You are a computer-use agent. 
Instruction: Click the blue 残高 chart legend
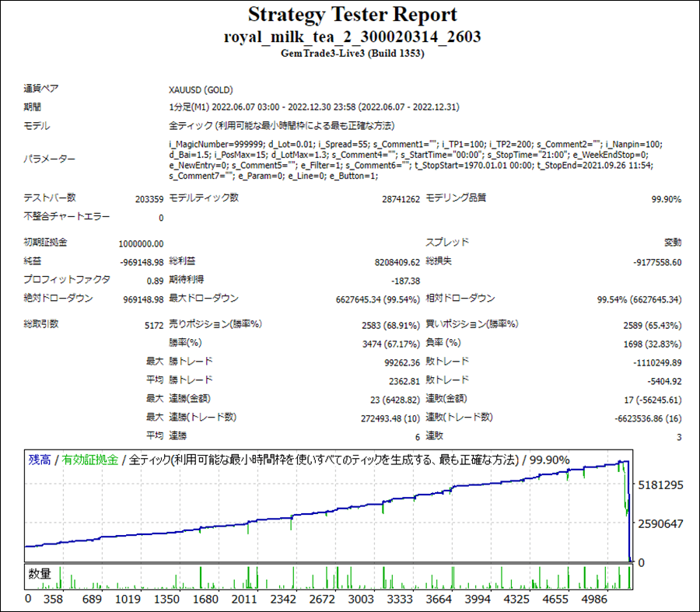40,460
